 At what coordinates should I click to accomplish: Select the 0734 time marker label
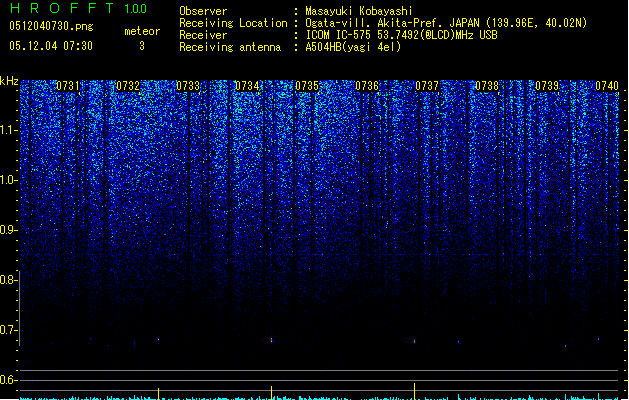[x=247, y=86]
